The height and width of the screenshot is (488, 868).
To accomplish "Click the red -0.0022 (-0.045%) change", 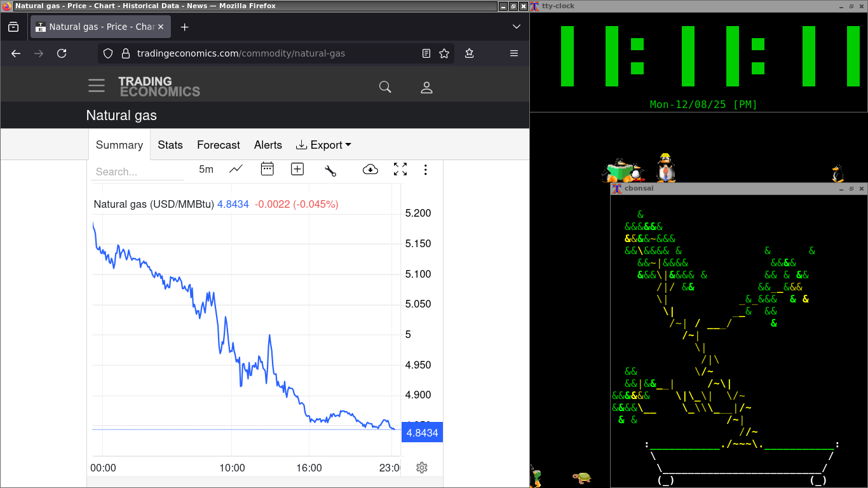I will 297,205.
